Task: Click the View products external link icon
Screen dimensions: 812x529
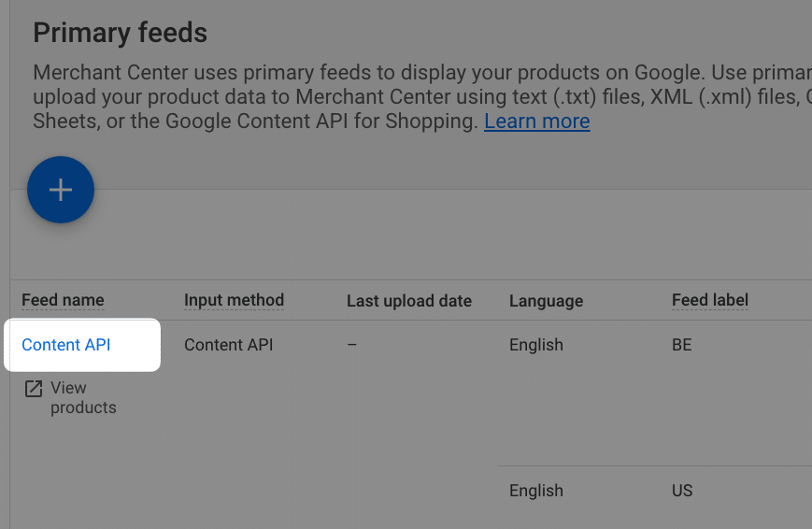Action: point(34,388)
